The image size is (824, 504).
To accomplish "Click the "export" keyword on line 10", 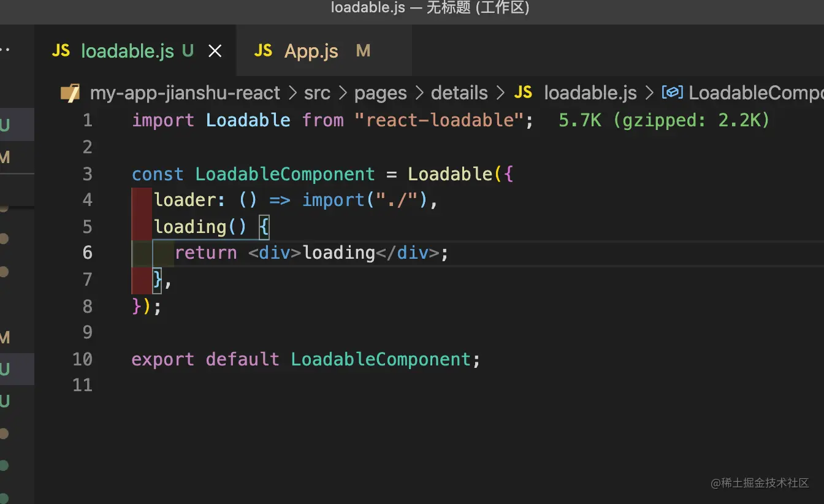I will click(162, 359).
